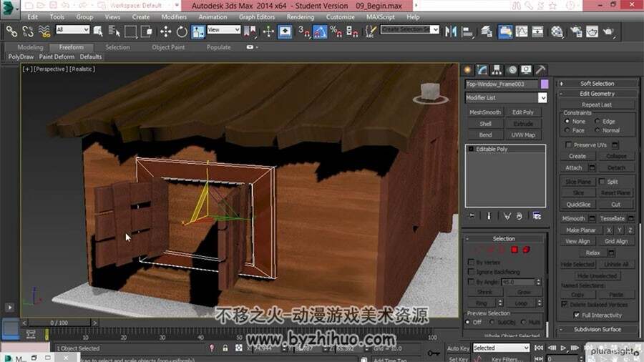Open the Modifiers menu

(174, 17)
